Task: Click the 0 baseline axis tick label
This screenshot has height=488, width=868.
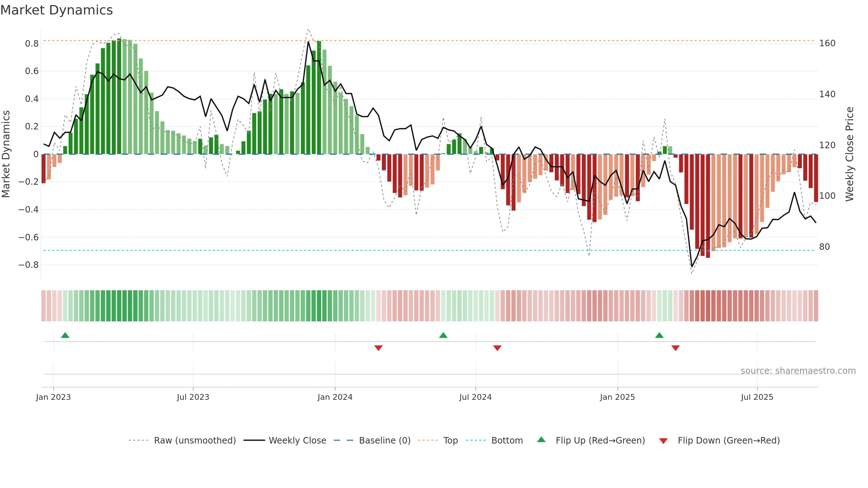Action: tap(36, 154)
